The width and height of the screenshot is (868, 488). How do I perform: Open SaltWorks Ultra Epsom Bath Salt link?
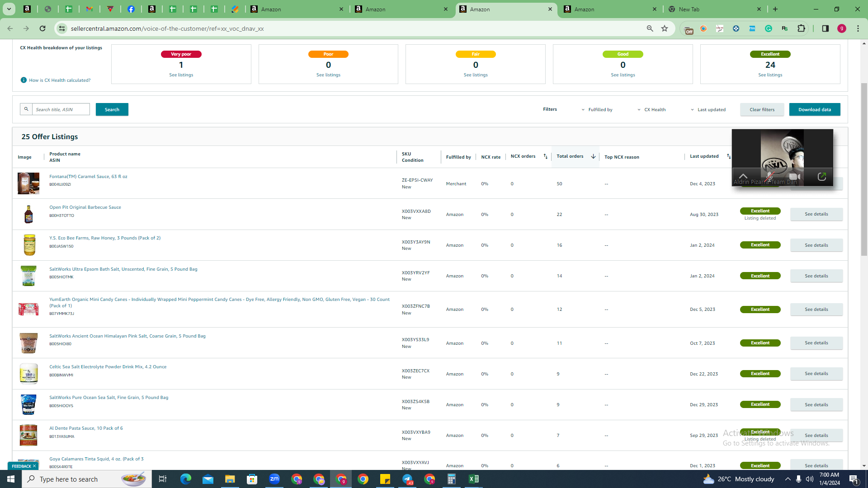(x=123, y=269)
